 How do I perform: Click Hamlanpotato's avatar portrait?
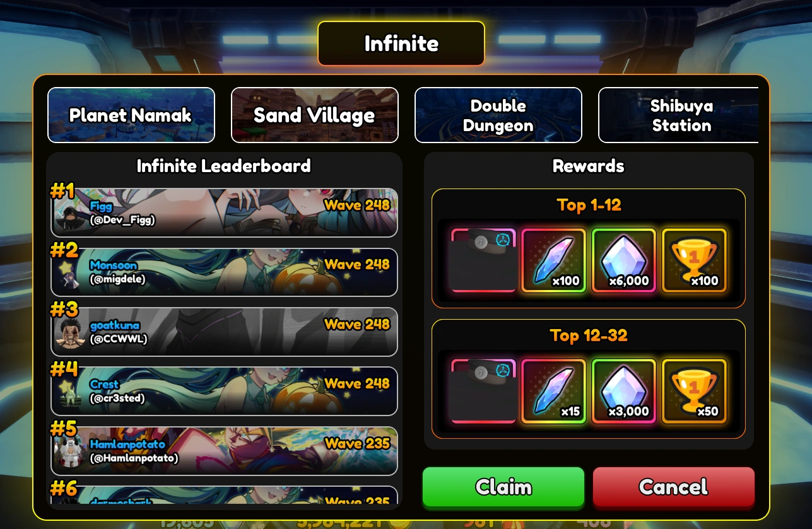point(69,452)
